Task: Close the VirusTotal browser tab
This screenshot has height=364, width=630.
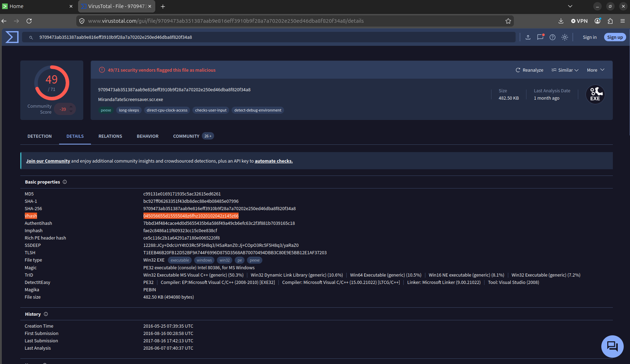Action: pos(150,6)
